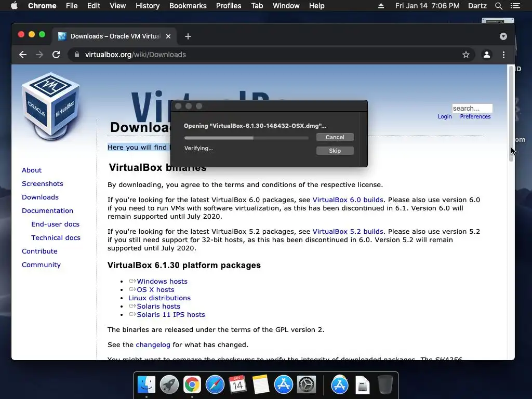Click the menu bar date and time

[427, 6]
